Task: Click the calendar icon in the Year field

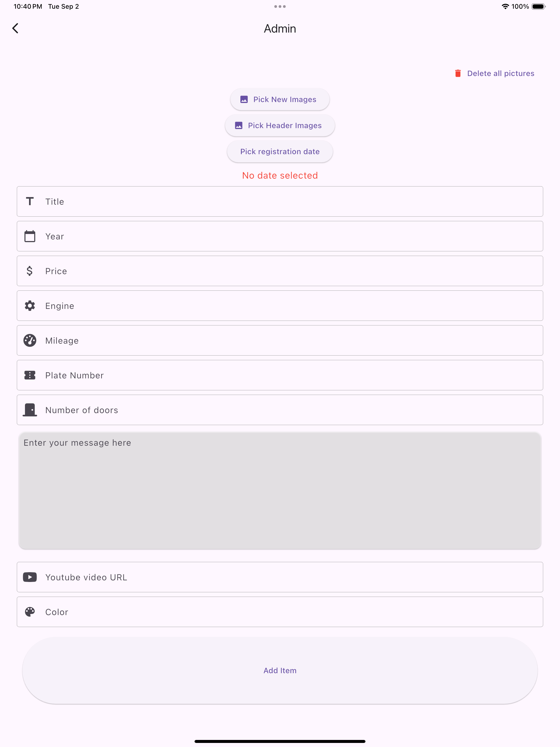Action: [x=30, y=236]
